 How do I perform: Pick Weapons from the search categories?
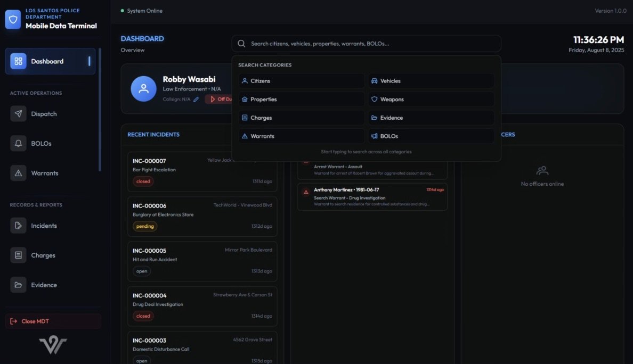tap(431, 100)
